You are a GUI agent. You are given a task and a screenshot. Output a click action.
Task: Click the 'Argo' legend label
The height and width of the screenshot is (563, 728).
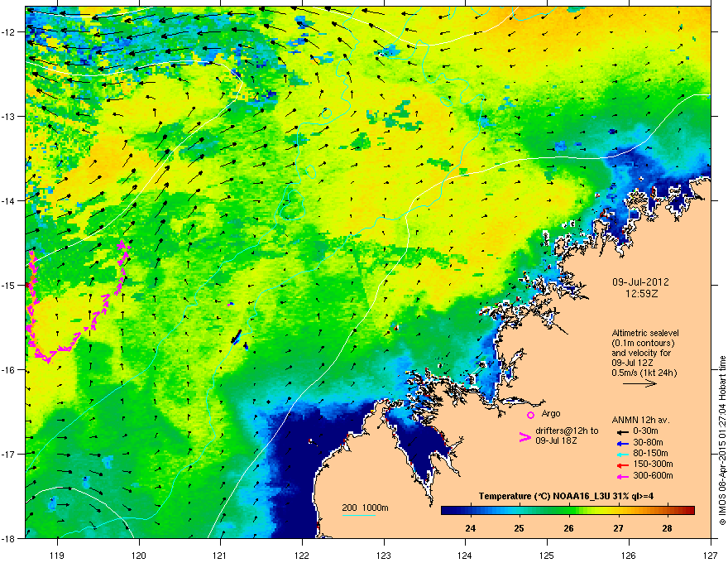click(551, 413)
